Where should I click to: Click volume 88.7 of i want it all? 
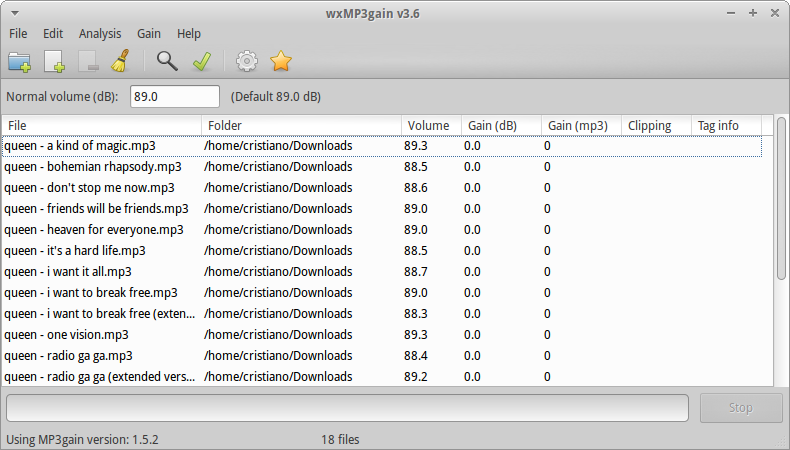click(x=416, y=272)
